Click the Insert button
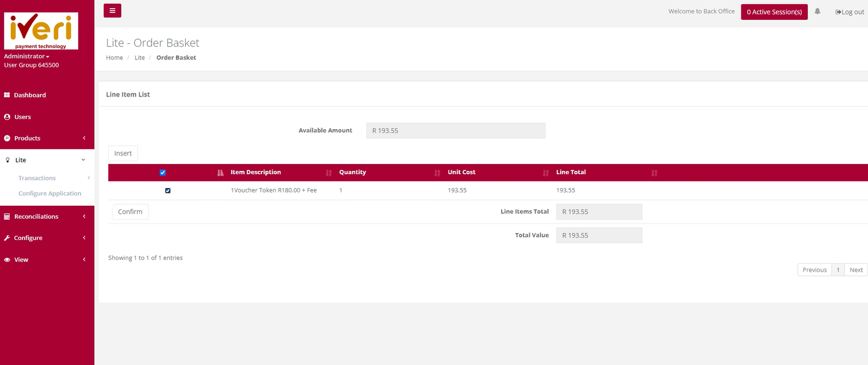 pos(123,153)
